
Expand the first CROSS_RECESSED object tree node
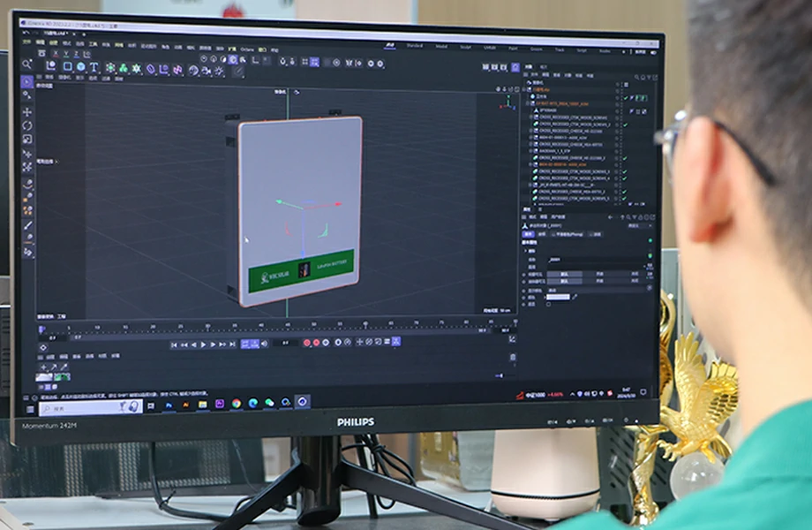[532, 117]
